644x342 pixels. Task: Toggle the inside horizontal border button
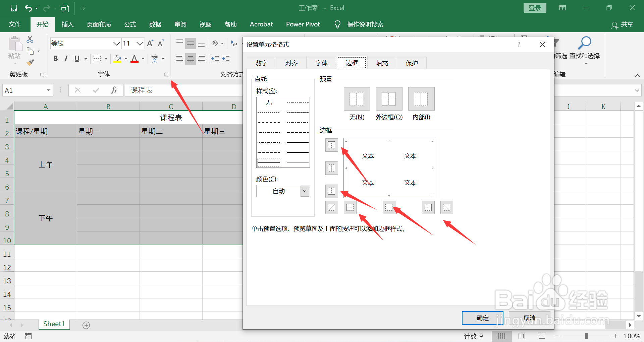click(x=331, y=168)
